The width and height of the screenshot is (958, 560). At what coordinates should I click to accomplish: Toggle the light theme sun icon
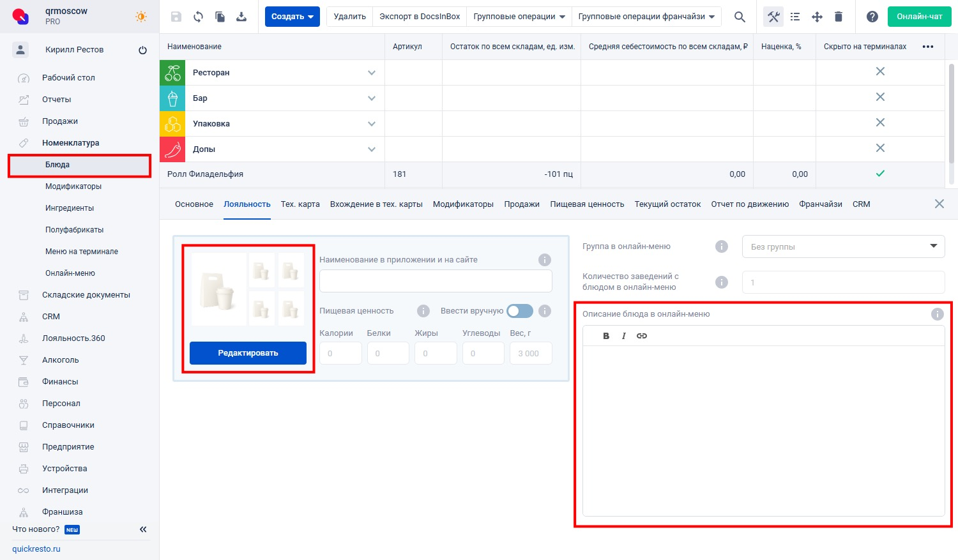click(141, 17)
